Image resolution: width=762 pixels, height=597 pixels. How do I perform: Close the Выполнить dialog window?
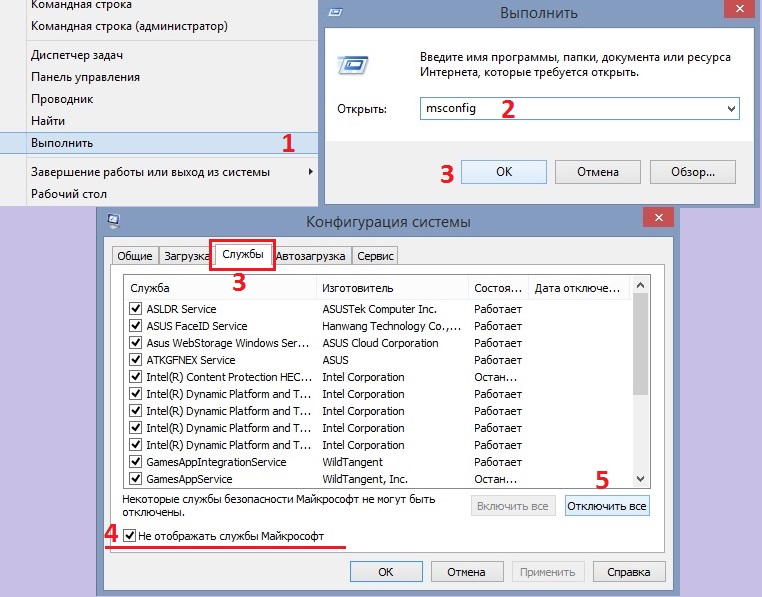[x=739, y=9]
